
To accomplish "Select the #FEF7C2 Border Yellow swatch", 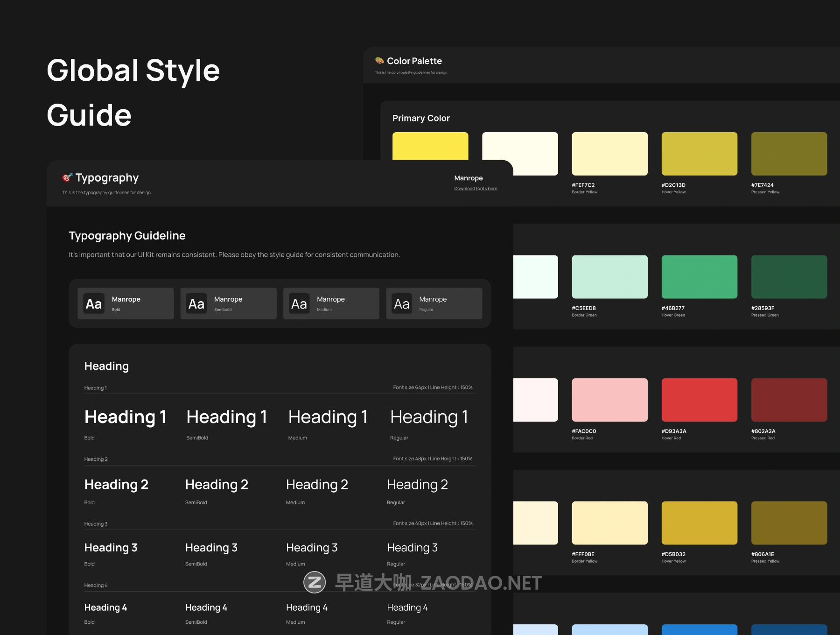I will point(609,154).
